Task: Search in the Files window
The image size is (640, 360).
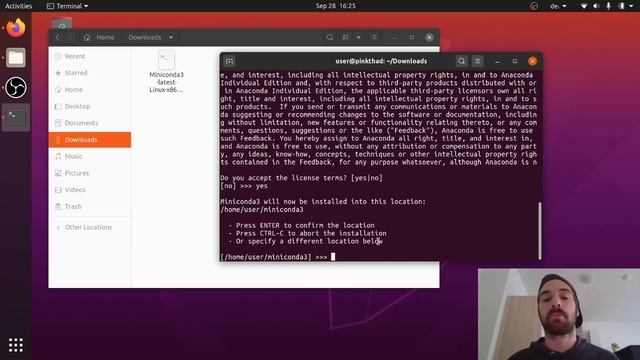Action: 330,37
